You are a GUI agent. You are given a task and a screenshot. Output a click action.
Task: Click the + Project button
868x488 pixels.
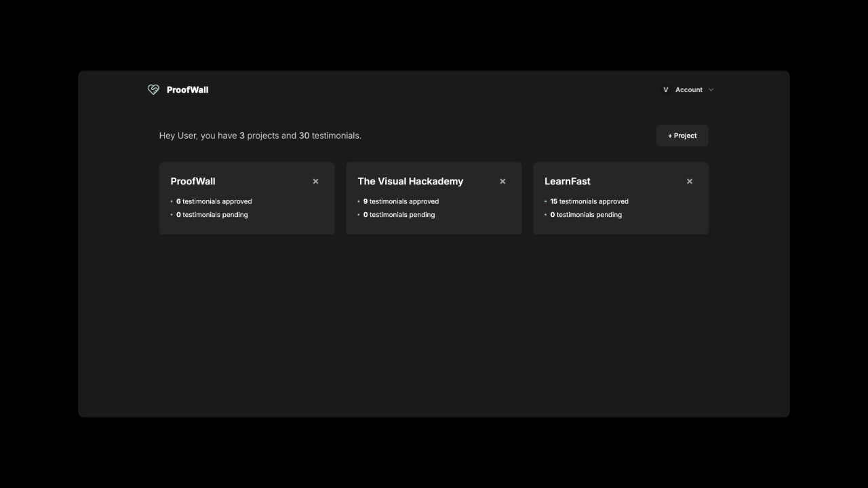[x=682, y=136]
